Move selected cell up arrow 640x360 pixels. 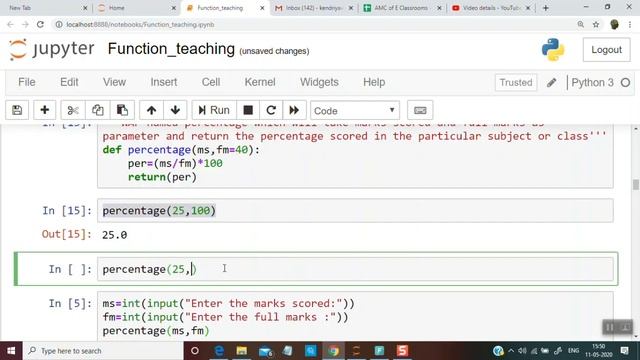[x=151, y=110]
